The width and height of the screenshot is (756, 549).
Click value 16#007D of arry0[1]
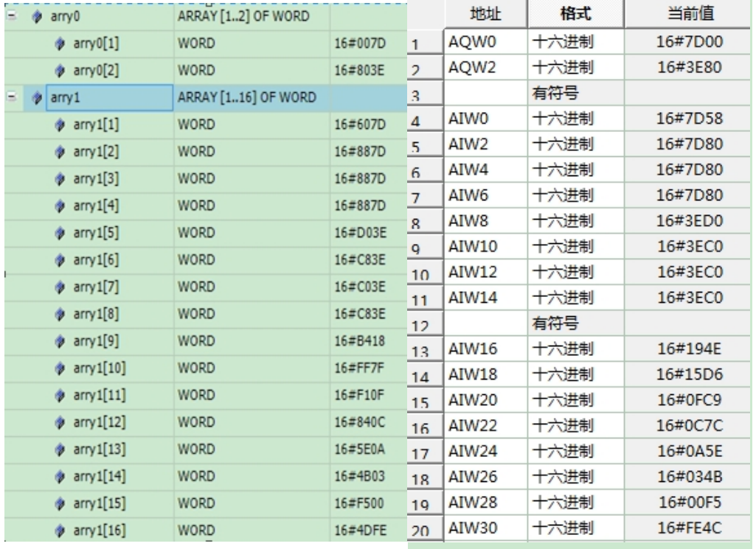point(360,43)
